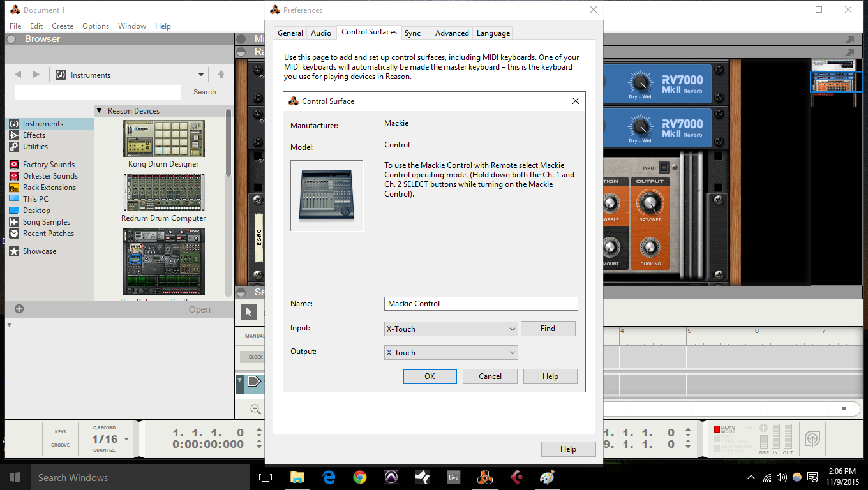Select the arrow selection tool in sequencer
The width and height of the screenshot is (868, 490).
248,312
